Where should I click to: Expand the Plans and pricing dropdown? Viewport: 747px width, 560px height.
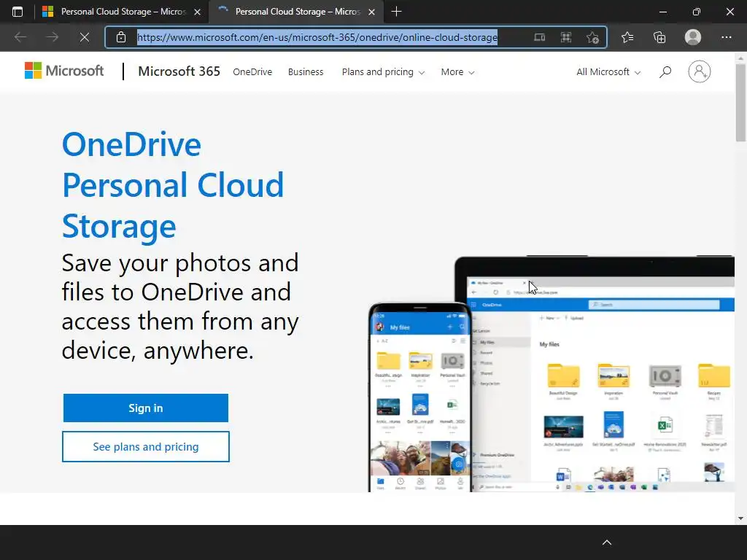coord(383,72)
